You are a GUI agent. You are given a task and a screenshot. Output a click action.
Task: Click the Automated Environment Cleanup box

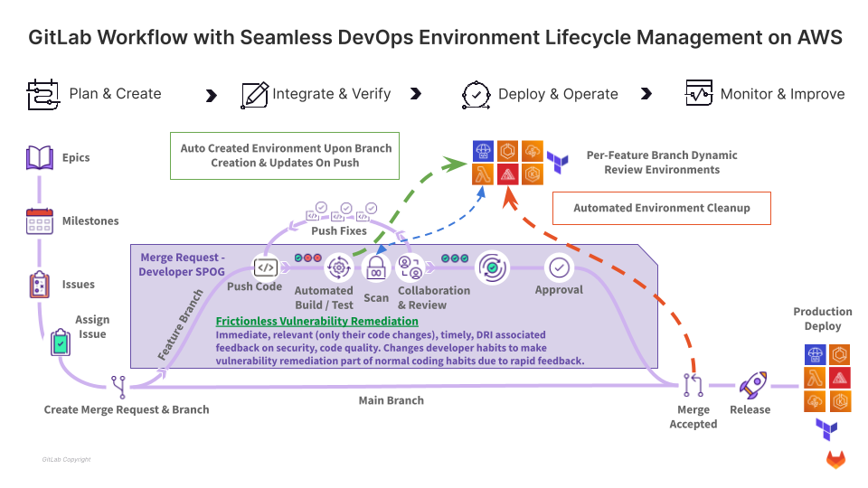point(662,208)
